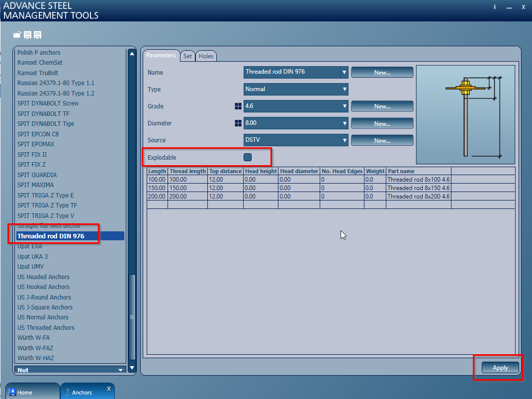532x399 pixels.
Task: Select Threaded rod DIN 976 in list
Action: coord(70,236)
